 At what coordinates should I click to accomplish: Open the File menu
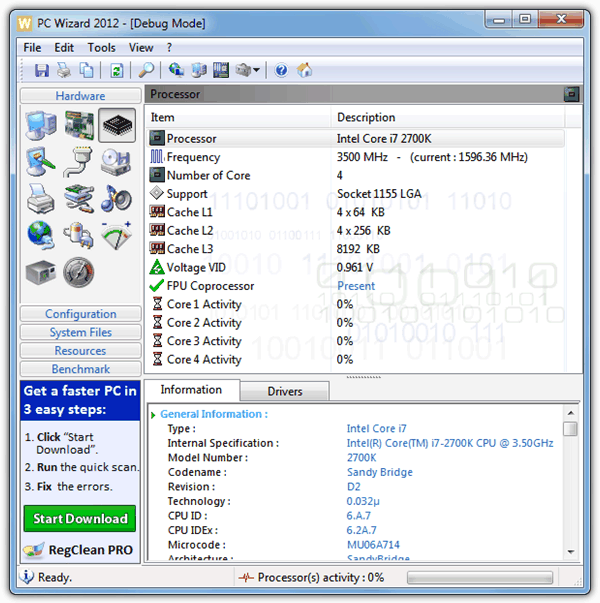tap(32, 48)
